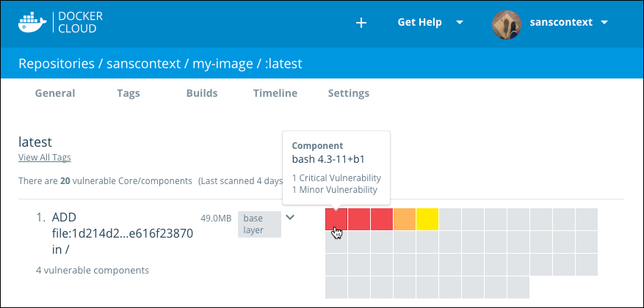Click the View All Tags link
644x308 pixels.
(44, 158)
